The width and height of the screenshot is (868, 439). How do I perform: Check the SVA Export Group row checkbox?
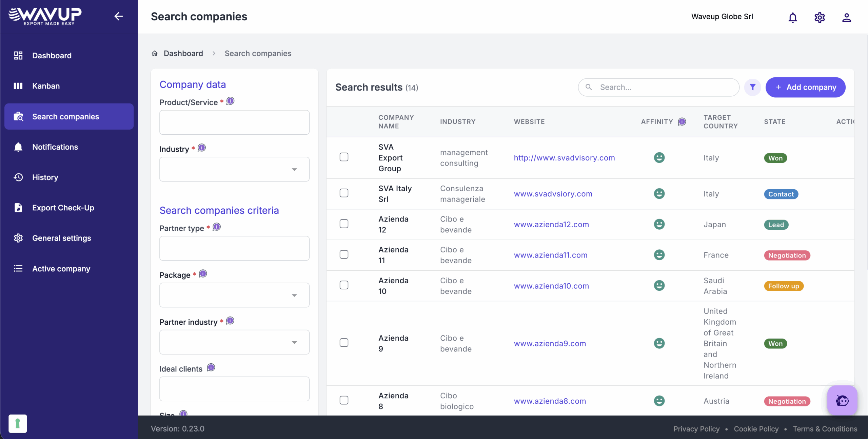[344, 157]
